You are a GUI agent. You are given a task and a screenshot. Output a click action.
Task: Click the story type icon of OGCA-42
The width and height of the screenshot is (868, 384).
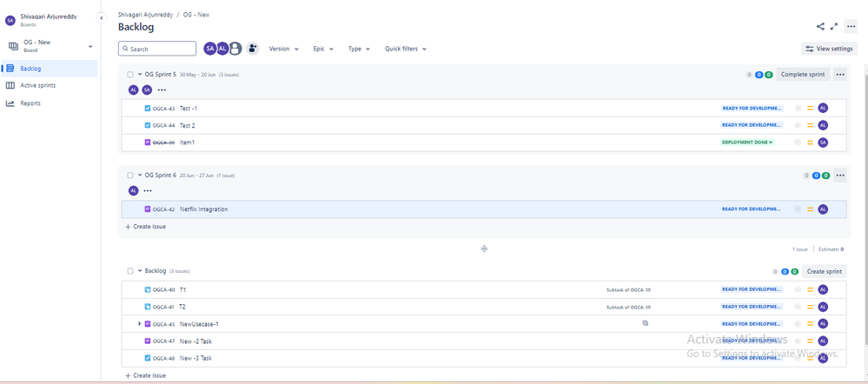[x=147, y=209]
